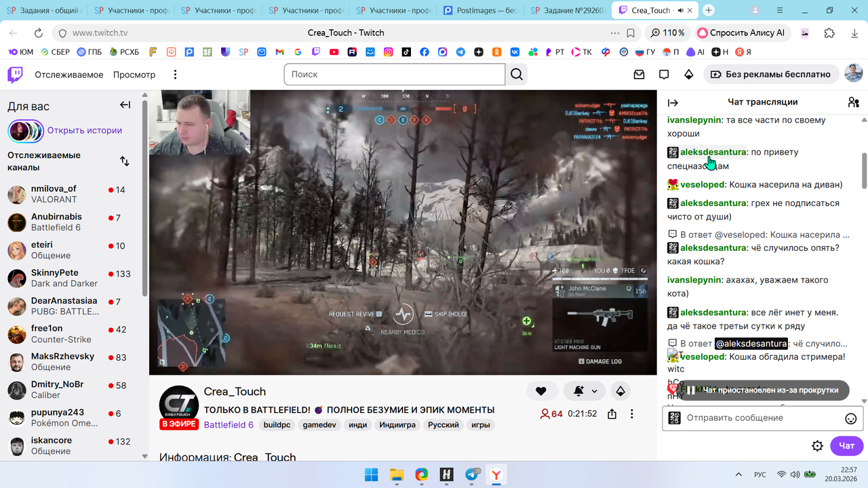Open MaksRzhevsky channel in the sidebar
Image resolution: width=868 pixels, height=488 pixels.
tap(71, 361)
